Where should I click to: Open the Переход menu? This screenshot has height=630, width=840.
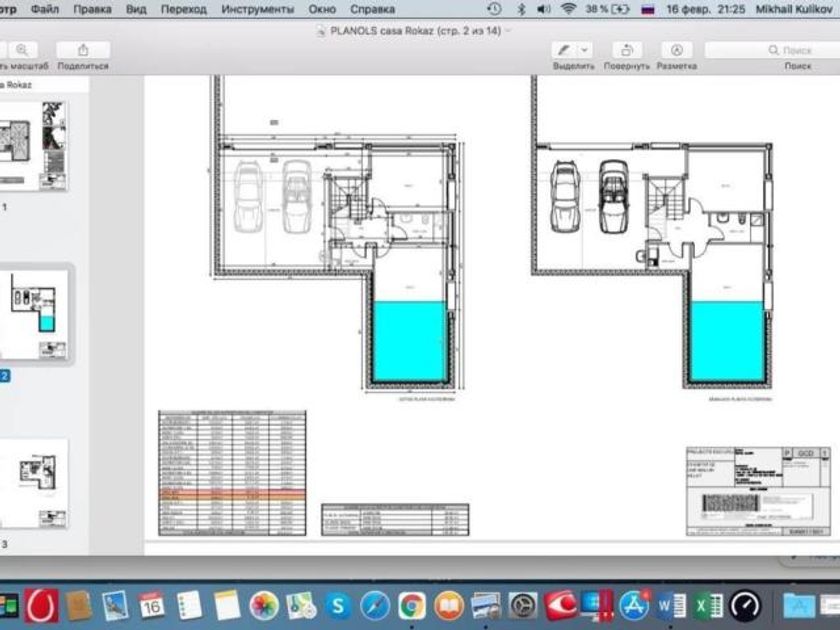(184, 9)
